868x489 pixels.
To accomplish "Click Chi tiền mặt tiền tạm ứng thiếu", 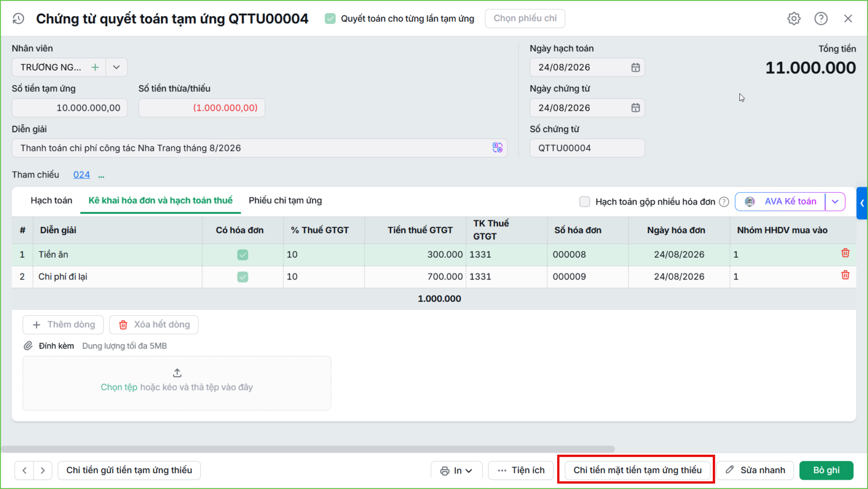I will (x=637, y=471).
